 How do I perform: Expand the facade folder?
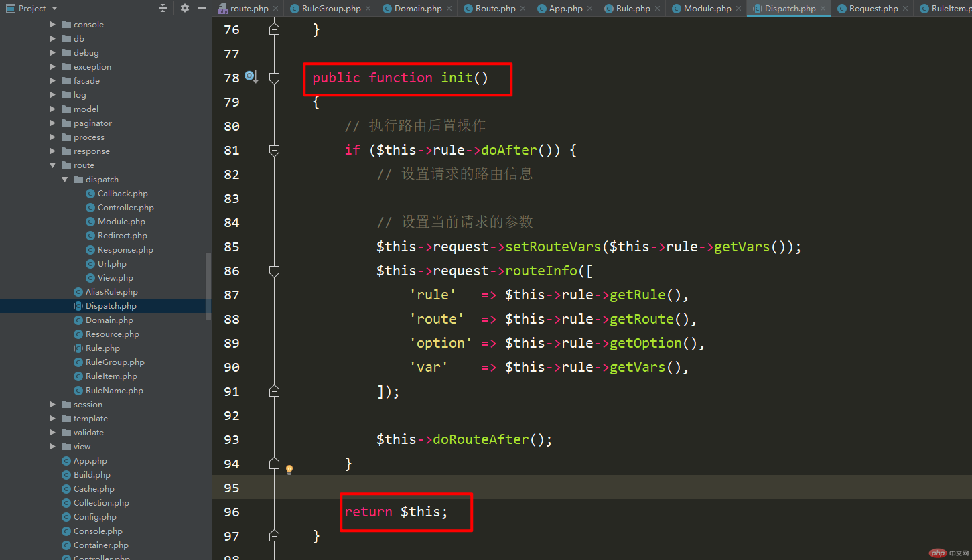coord(53,80)
